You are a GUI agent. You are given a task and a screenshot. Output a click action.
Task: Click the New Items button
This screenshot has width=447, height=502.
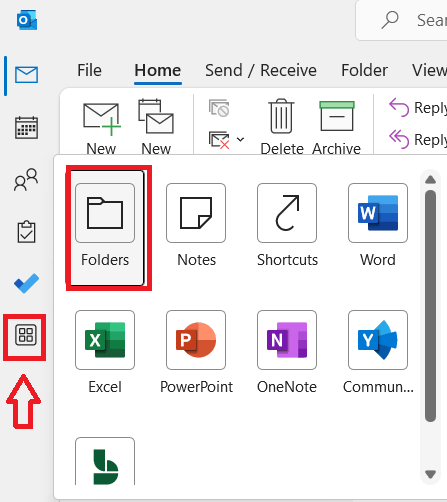(x=156, y=127)
